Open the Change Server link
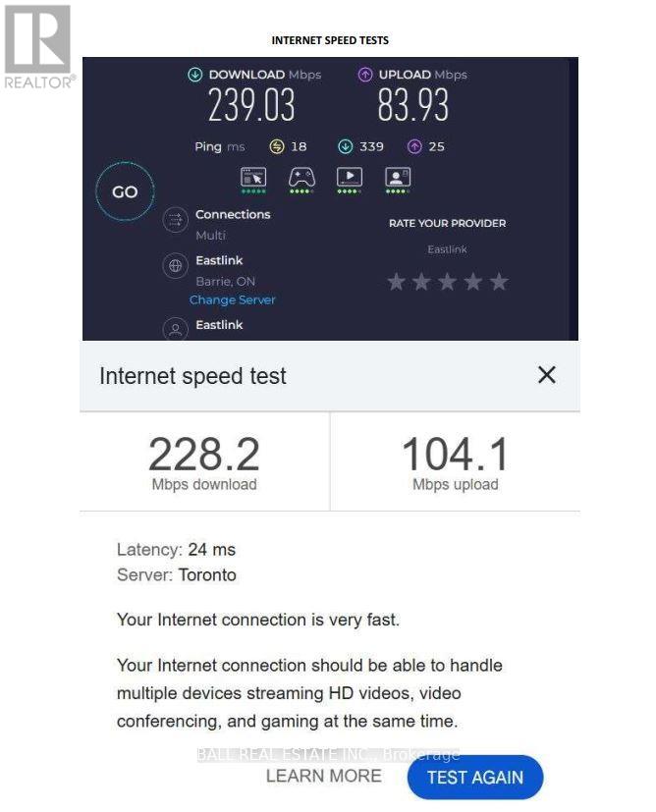This screenshot has width=656, height=812. (x=233, y=300)
